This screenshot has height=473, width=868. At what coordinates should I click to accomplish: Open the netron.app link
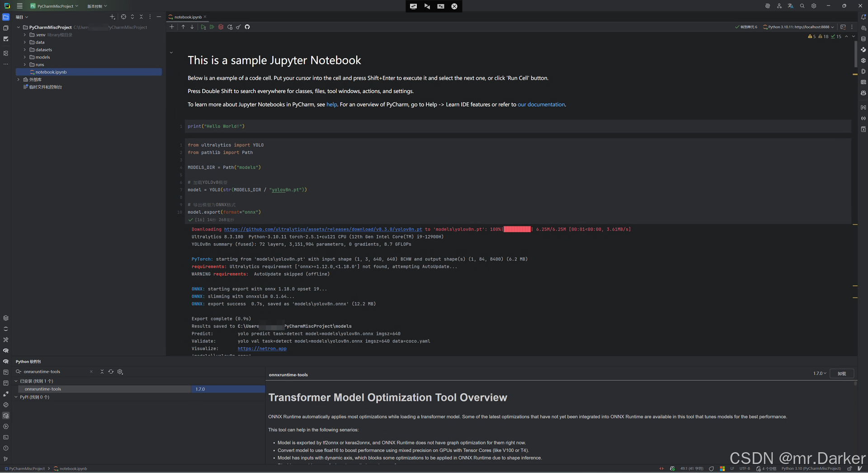(x=262, y=349)
